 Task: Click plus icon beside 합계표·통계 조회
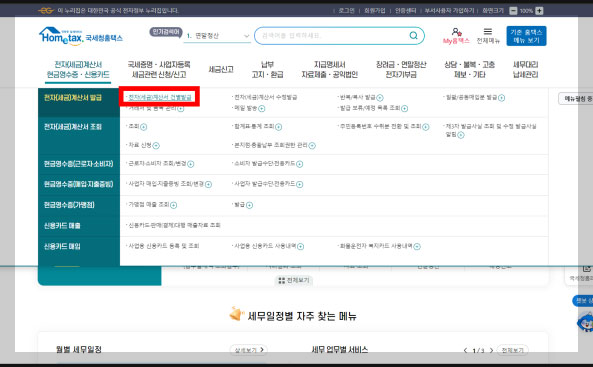click(278, 127)
